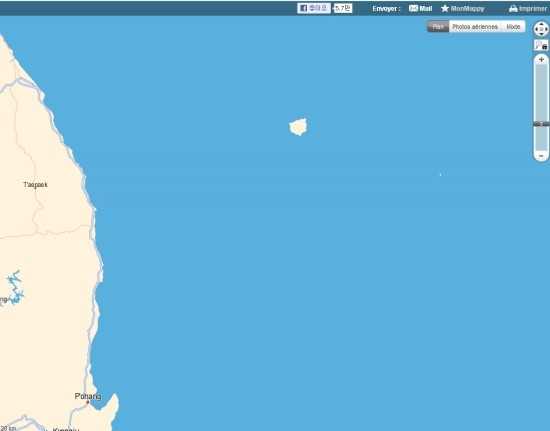550x431 pixels.
Task: Send the map by Mail
Action: tap(421, 8)
